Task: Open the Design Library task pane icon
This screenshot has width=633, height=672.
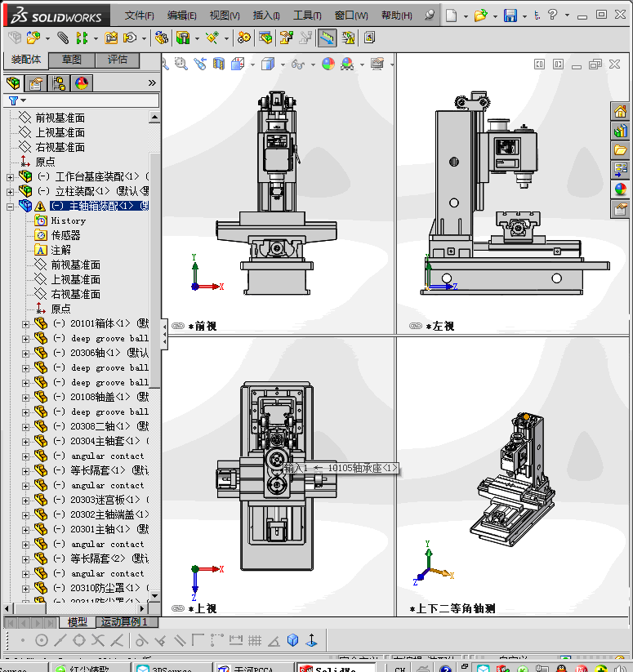Action: click(x=620, y=131)
